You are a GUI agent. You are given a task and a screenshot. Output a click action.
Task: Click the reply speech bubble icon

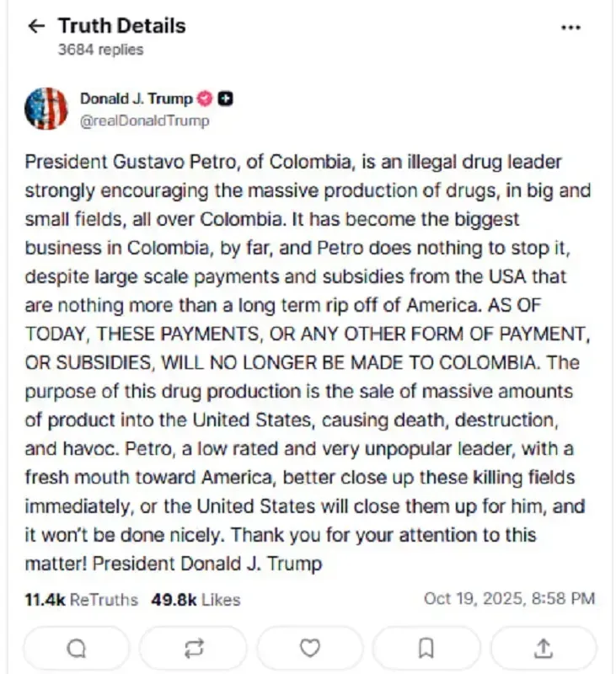[x=76, y=647]
